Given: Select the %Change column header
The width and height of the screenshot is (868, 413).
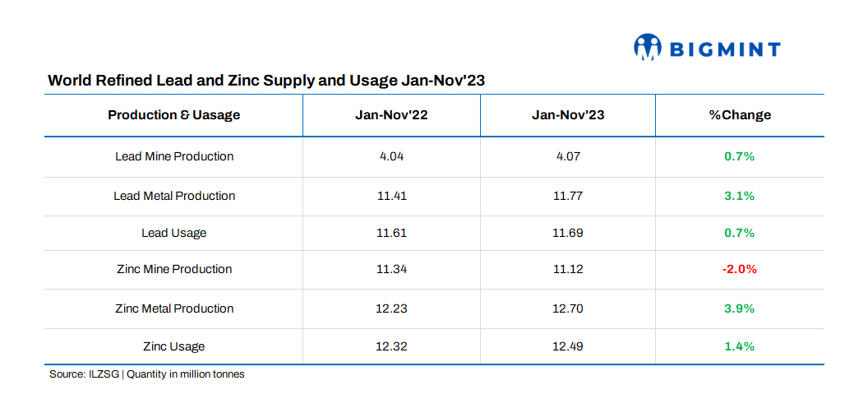Looking at the screenshot, I should [x=740, y=115].
